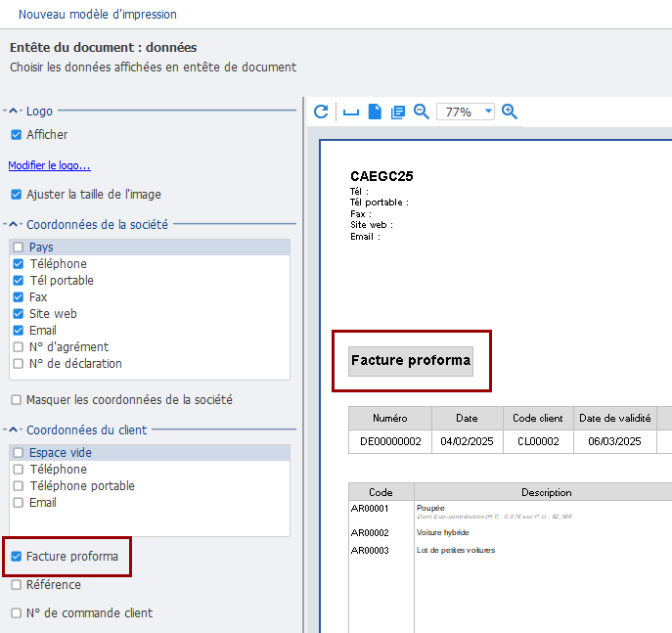The image size is (672, 633).
Task: Click the fit page width icon
Action: pos(351,112)
